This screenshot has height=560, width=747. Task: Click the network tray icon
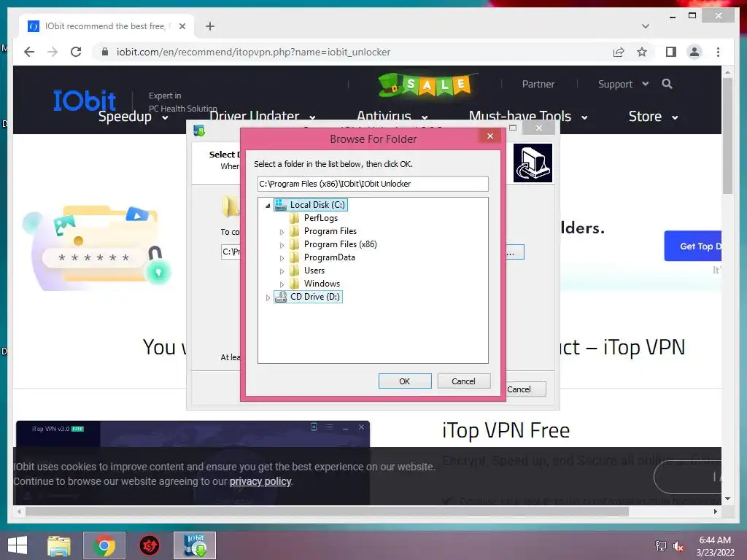(660, 546)
